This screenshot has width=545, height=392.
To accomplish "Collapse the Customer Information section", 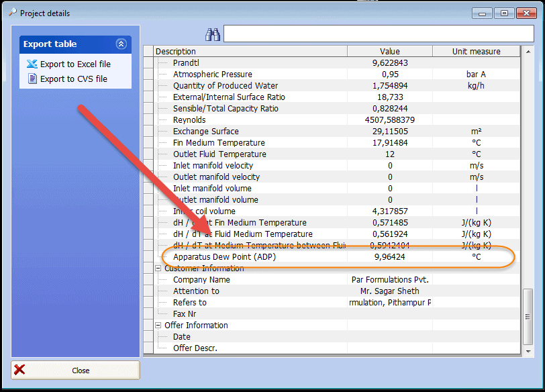I will click(x=158, y=268).
